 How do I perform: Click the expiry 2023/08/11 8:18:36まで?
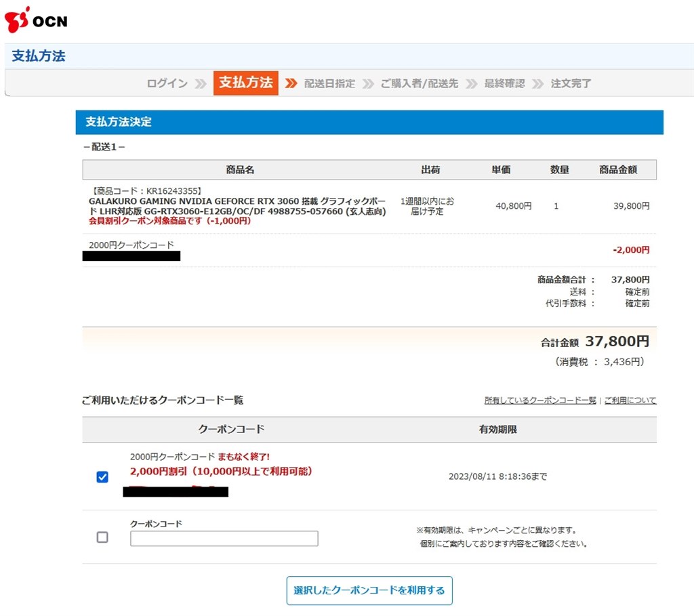tap(498, 476)
